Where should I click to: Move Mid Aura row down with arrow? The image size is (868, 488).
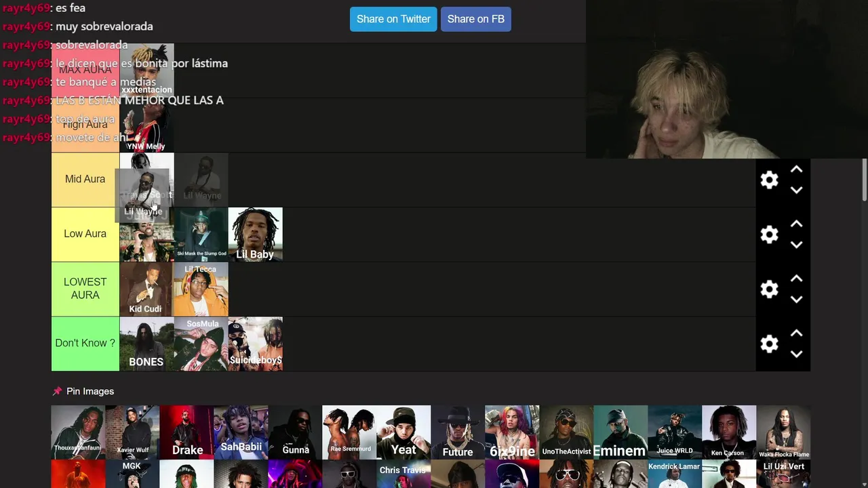click(796, 190)
